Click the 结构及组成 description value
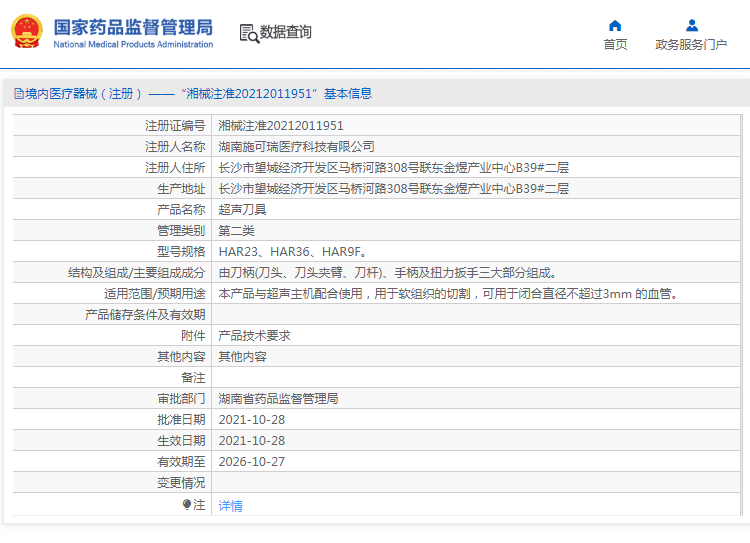750x543 pixels. 387,273
